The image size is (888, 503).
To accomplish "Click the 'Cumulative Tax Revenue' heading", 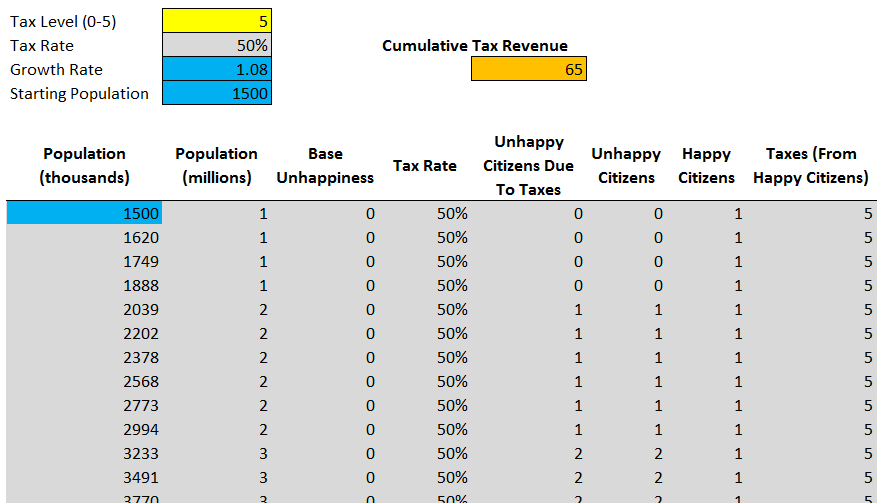I will 475,46.
